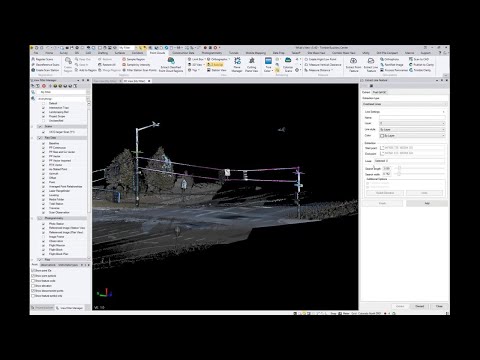Click Process Panoramas
Image resolution: width=480 pixels, height=360 pixels.
click(394, 70)
